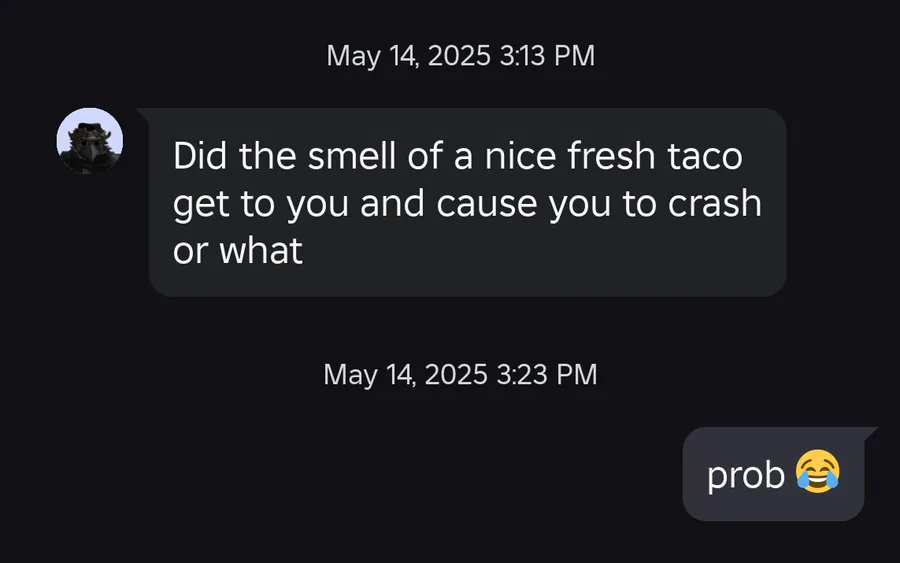Click "May 14, 2025" in the first timestamp
Viewport: 900px width, 563px height.
(409, 56)
